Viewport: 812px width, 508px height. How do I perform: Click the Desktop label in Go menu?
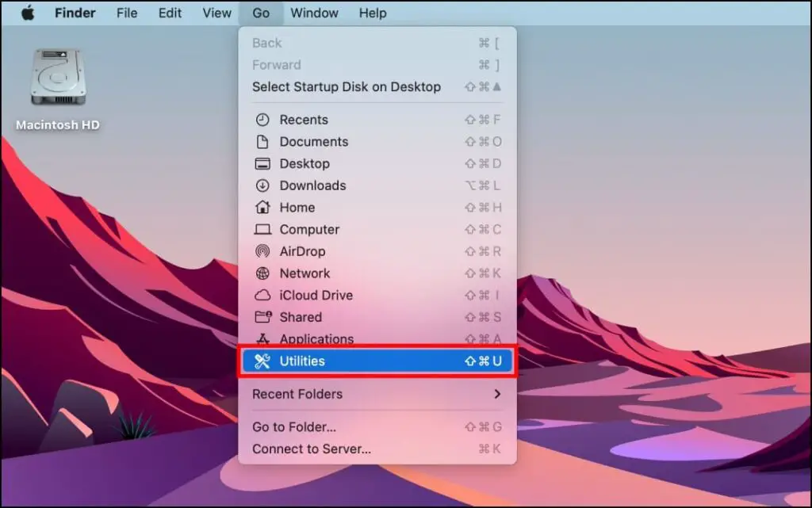304,164
